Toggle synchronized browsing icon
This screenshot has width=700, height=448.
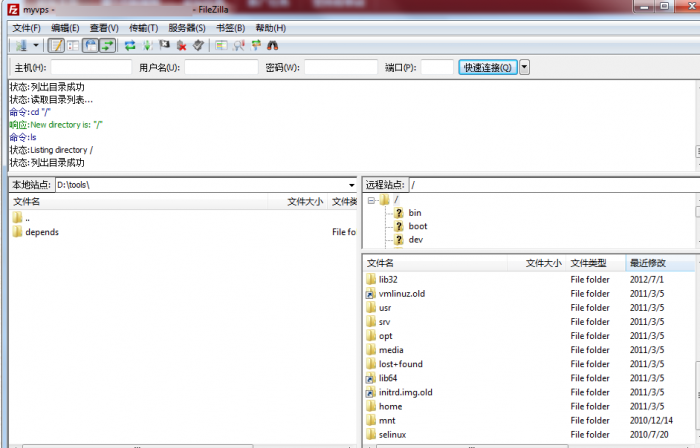[256, 46]
